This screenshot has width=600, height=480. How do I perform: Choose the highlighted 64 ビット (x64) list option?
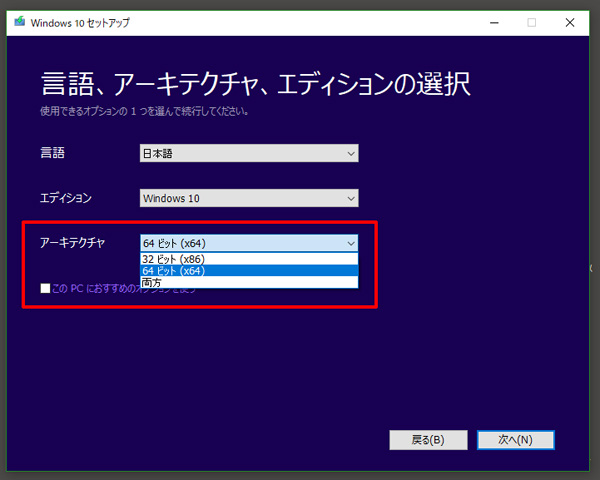tap(249, 271)
